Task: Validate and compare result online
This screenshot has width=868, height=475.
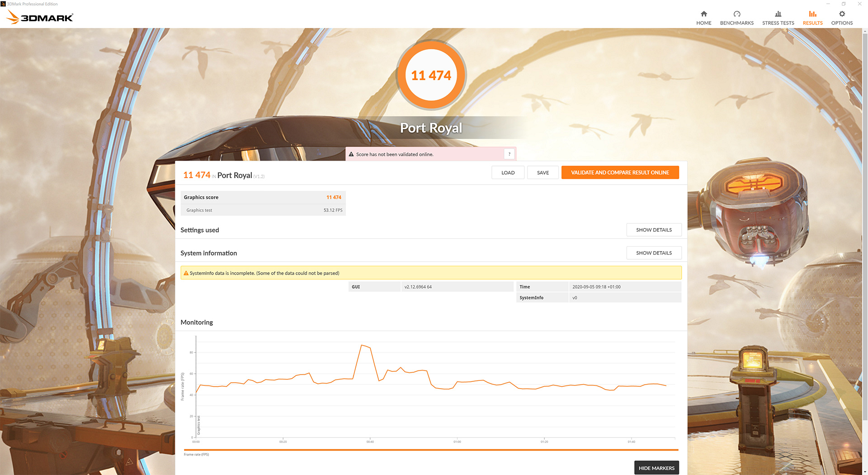Action: tap(620, 172)
